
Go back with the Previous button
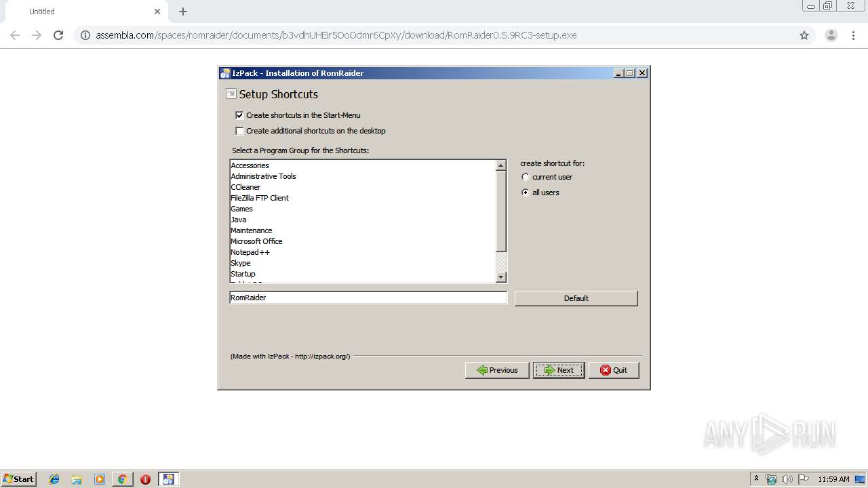[497, 370]
